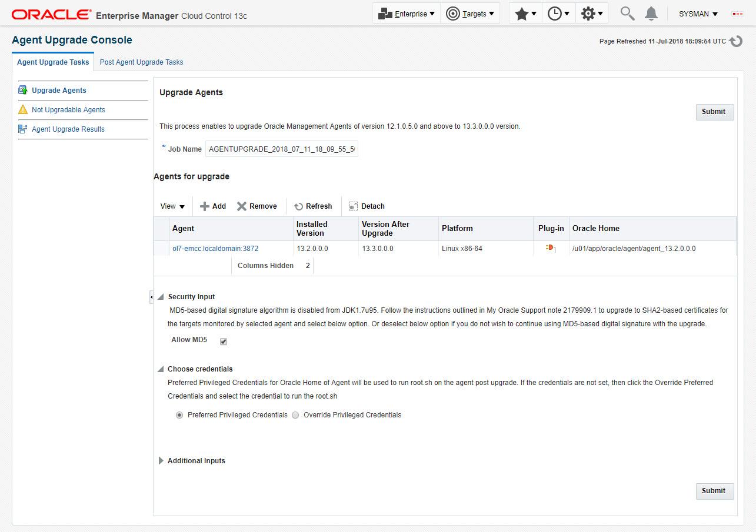Collapse the left pane with splitter arrow
756x532 pixels.
151,298
